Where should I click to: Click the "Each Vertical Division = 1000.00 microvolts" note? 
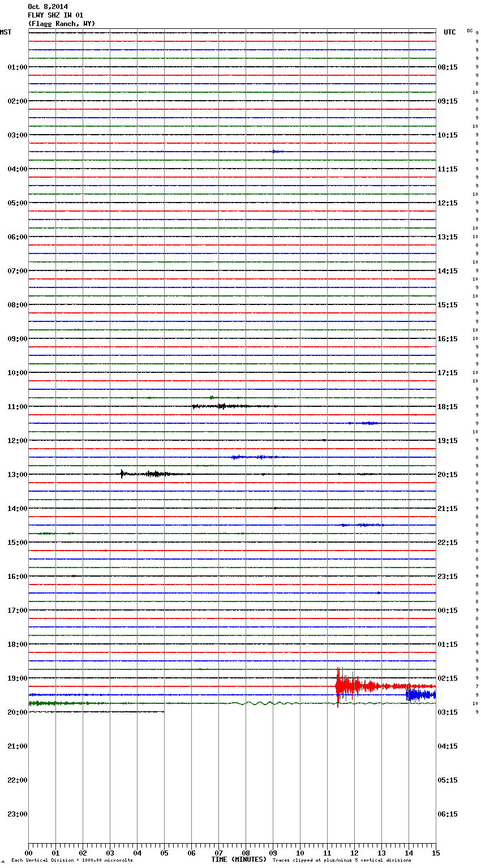72,861
